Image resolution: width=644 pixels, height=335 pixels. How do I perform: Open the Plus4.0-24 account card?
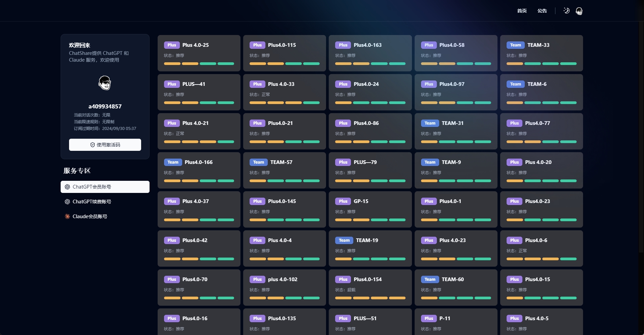tap(370, 92)
